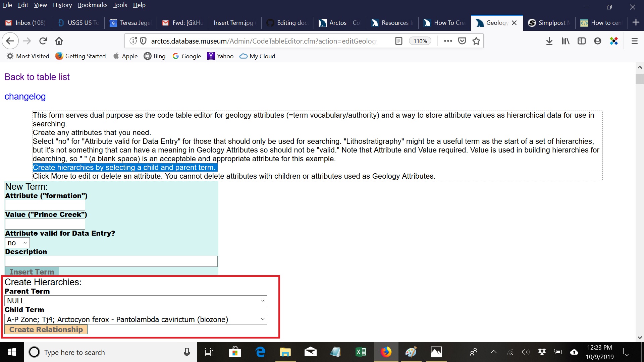The image size is (644, 362).
Task: Open Excel from the taskbar
Action: (x=361, y=352)
